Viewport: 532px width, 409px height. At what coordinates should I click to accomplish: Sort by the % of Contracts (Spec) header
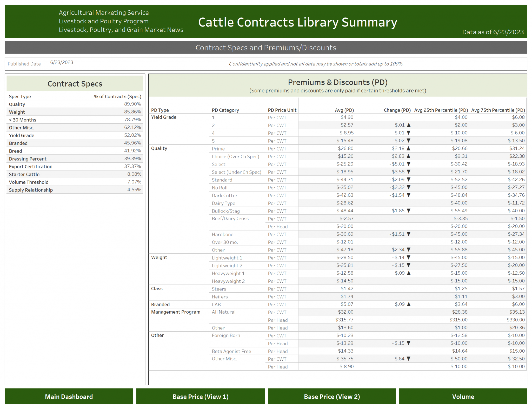(117, 96)
